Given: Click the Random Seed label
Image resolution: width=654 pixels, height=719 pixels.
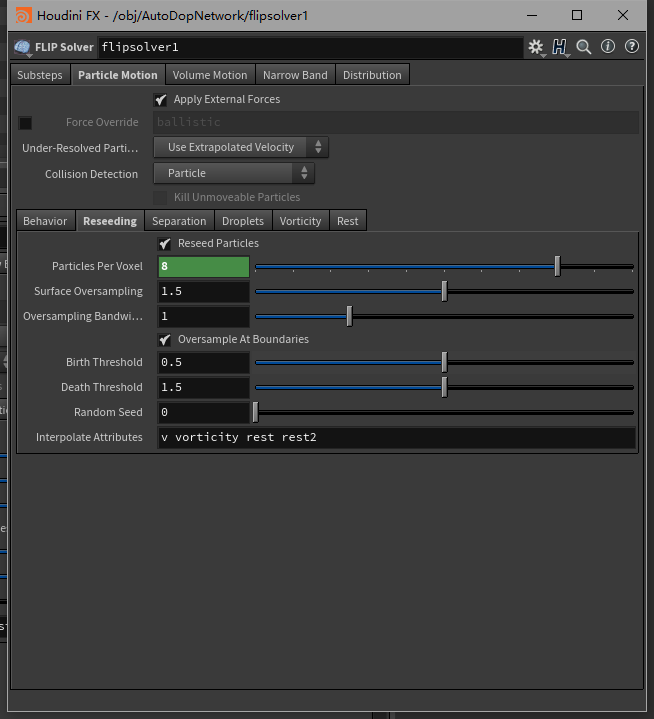Looking at the screenshot, I should 108,412.
